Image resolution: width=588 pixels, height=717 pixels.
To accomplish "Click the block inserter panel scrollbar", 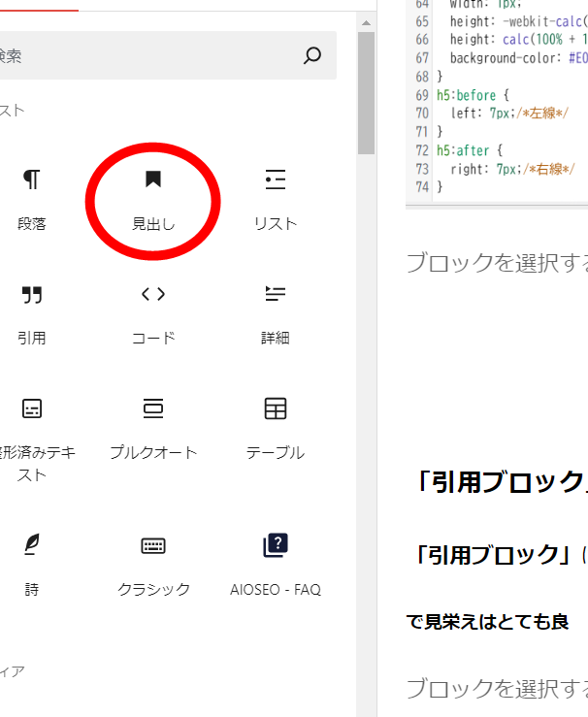I will click(x=366, y=97).
